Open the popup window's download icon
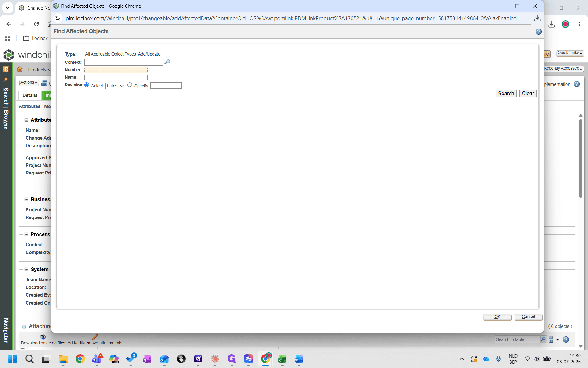 (x=537, y=18)
